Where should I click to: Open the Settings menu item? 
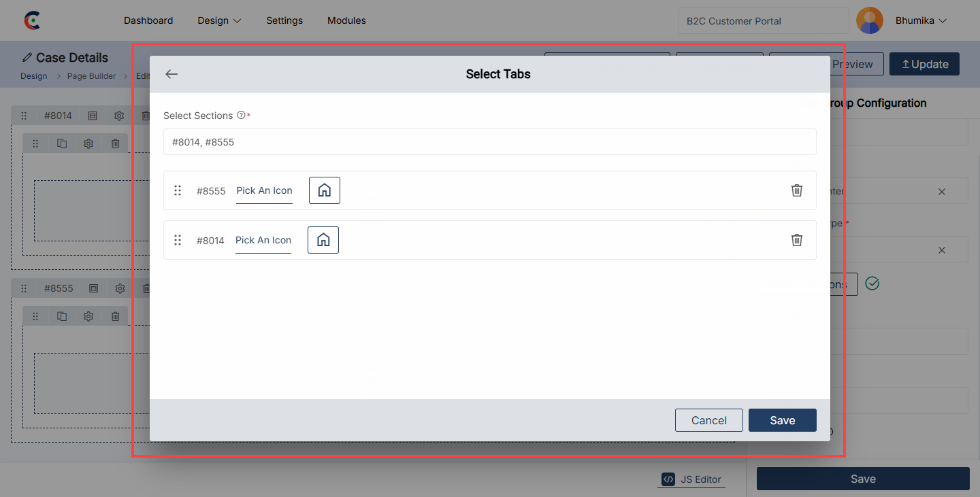click(284, 20)
